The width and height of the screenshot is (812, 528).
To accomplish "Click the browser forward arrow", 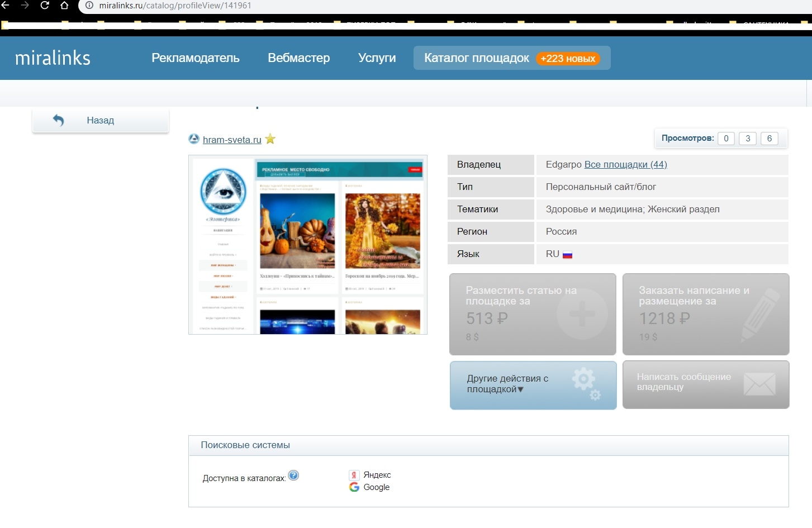I will point(25,6).
